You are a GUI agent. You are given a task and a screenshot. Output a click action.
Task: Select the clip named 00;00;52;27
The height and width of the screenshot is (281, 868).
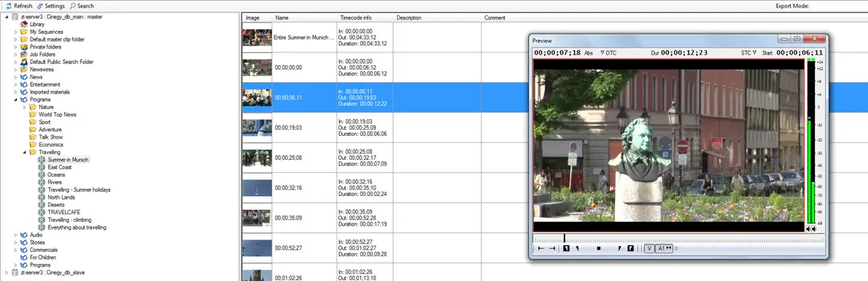click(x=288, y=248)
